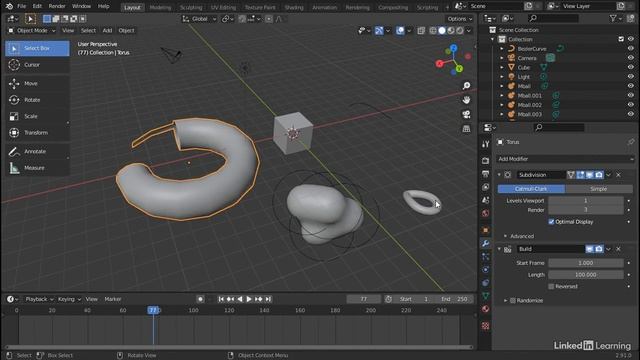Open the File menu

pyautogui.click(x=21, y=6)
